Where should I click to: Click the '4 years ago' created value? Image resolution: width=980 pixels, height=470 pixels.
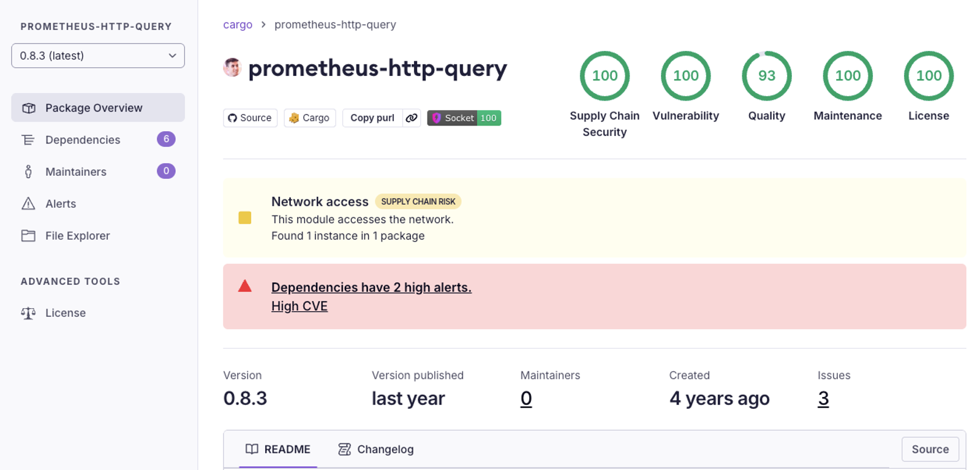click(x=720, y=398)
